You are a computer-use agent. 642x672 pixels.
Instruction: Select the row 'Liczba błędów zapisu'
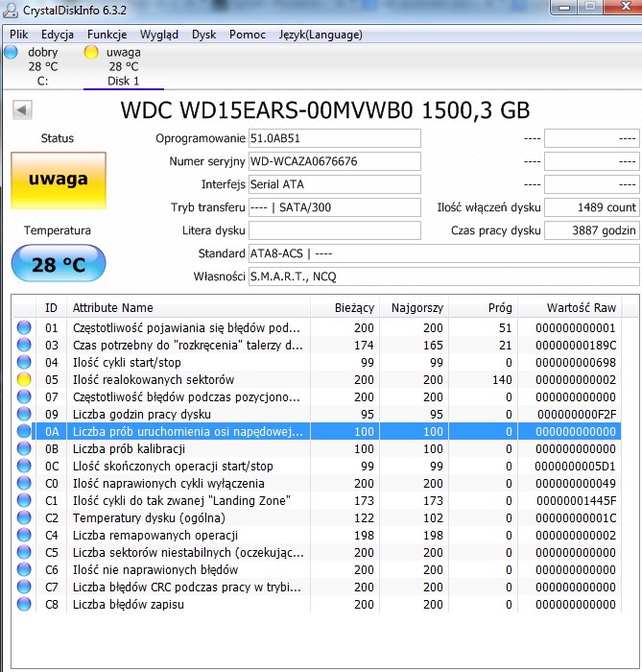click(x=317, y=604)
